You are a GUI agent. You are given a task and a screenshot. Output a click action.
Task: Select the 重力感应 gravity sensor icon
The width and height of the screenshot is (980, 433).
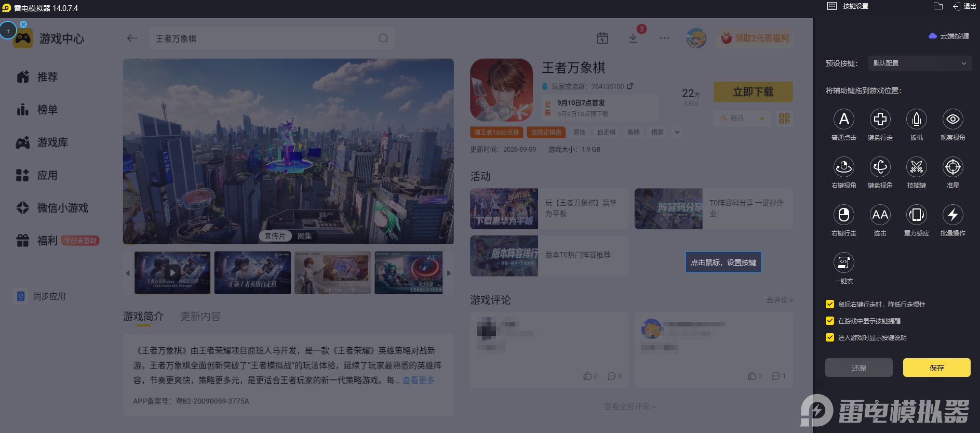[917, 215]
